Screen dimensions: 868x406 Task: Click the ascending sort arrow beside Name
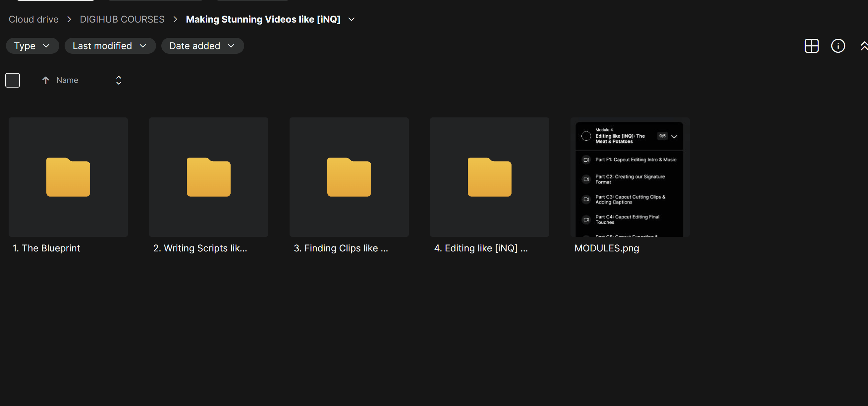click(45, 80)
